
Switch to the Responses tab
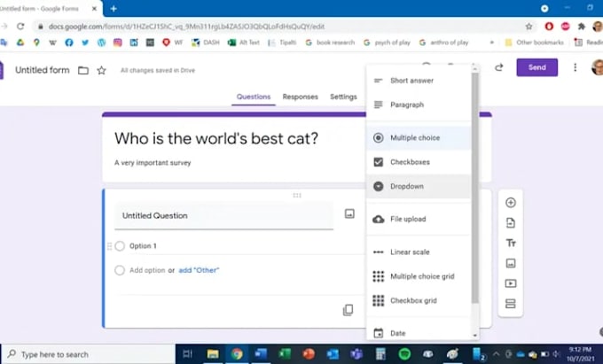[x=300, y=97]
